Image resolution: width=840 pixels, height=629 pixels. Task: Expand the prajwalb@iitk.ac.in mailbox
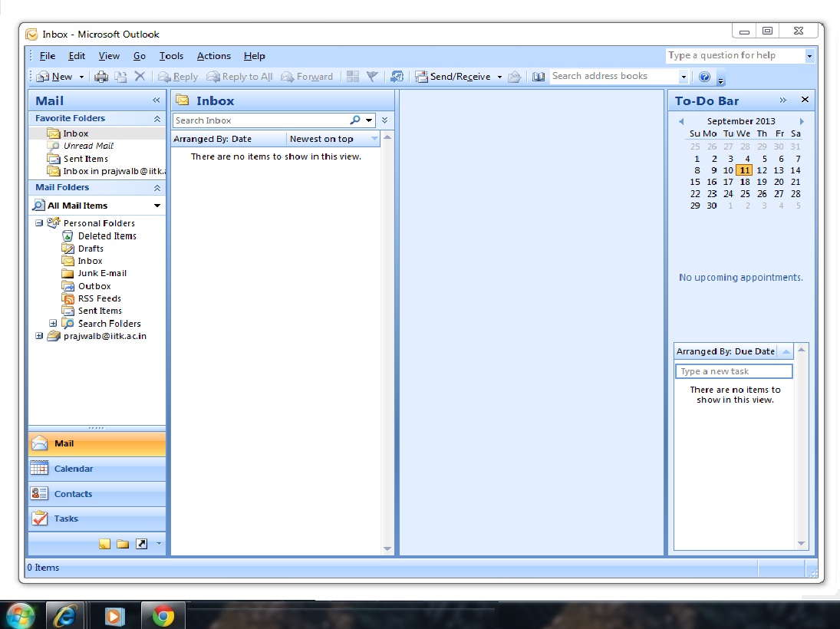pyautogui.click(x=39, y=336)
